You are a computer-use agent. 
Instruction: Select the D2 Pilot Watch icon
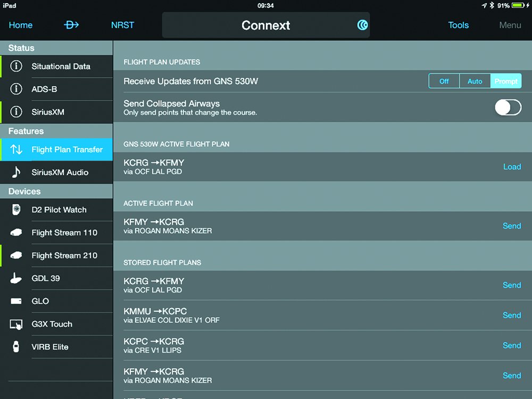click(16, 210)
